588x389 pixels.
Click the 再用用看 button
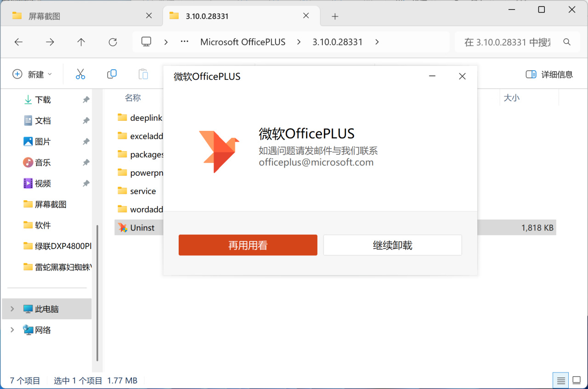point(248,245)
